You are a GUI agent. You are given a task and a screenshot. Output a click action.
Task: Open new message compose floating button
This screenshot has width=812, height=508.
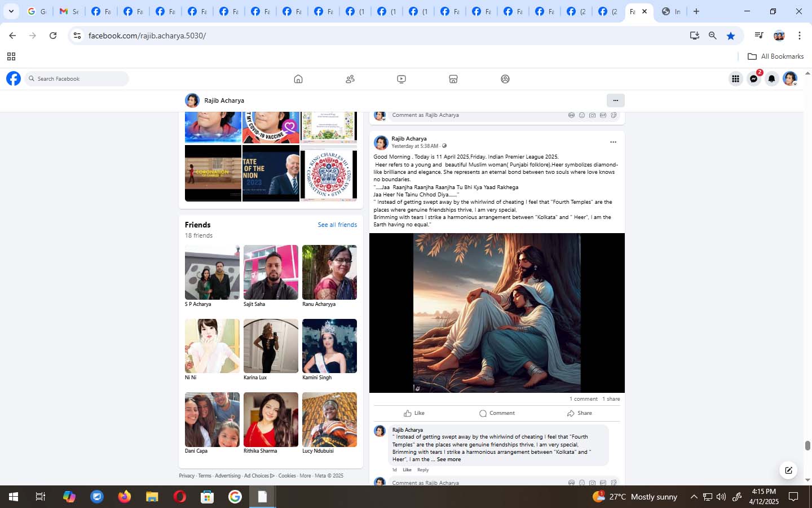pyautogui.click(x=788, y=470)
